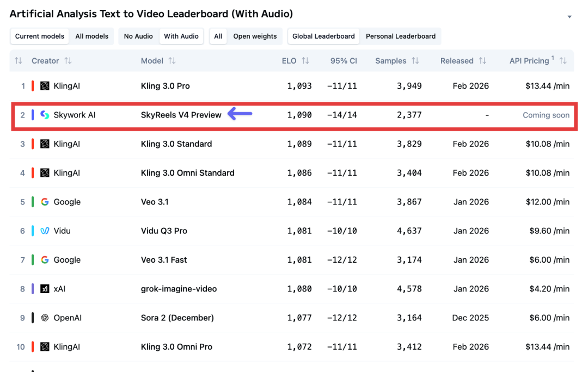Sort by Creator column arrows
Screen dimensions: 588x372
pos(68,61)
